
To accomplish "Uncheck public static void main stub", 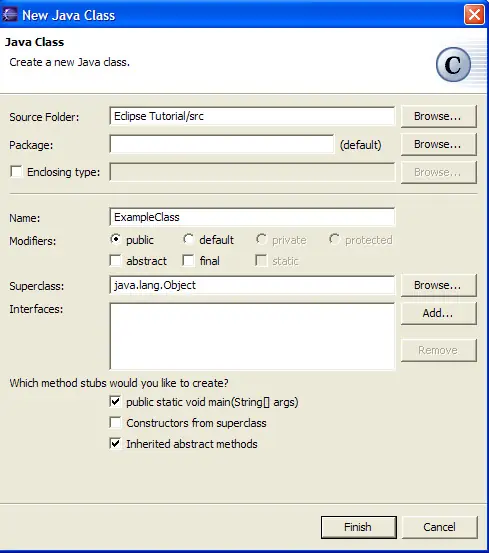I will pos(115,401).
